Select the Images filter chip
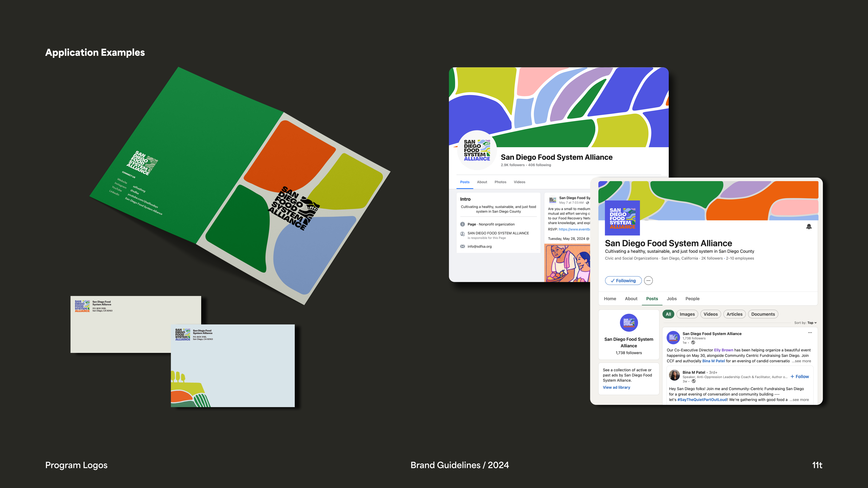 point(687,314)
